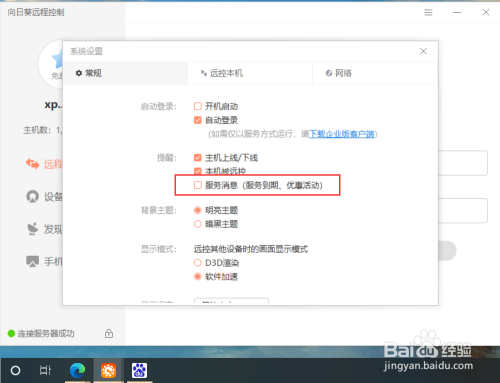
Task: Toggle the 本机被远控 checkbox
Action: click(x=198, y=171)
